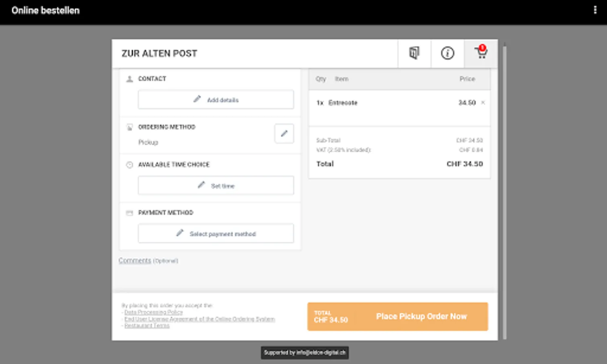Click the Price column header

(467, 79)
